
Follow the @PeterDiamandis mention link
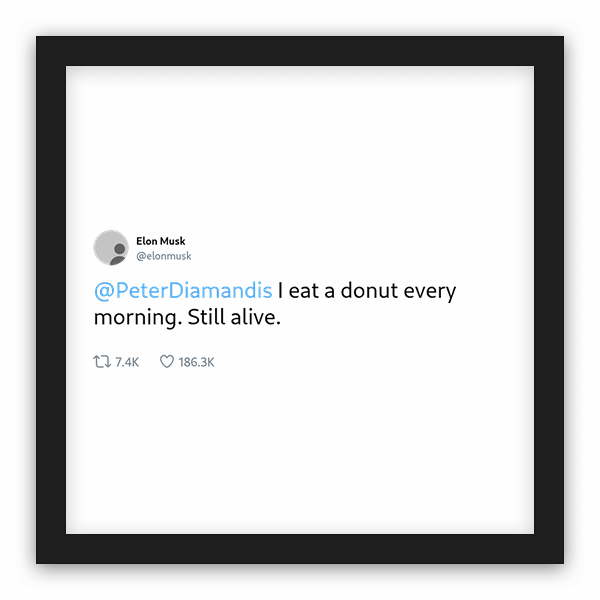[183, 291]
